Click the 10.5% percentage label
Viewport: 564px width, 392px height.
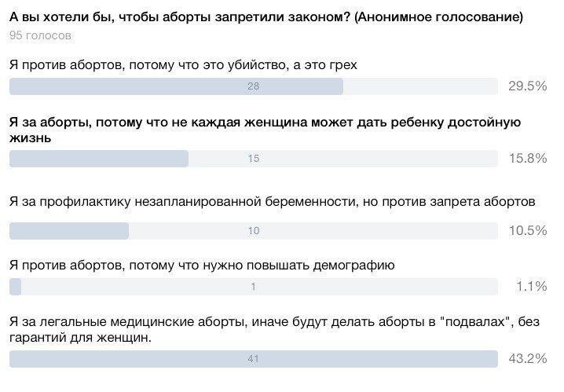coord(528,230)
